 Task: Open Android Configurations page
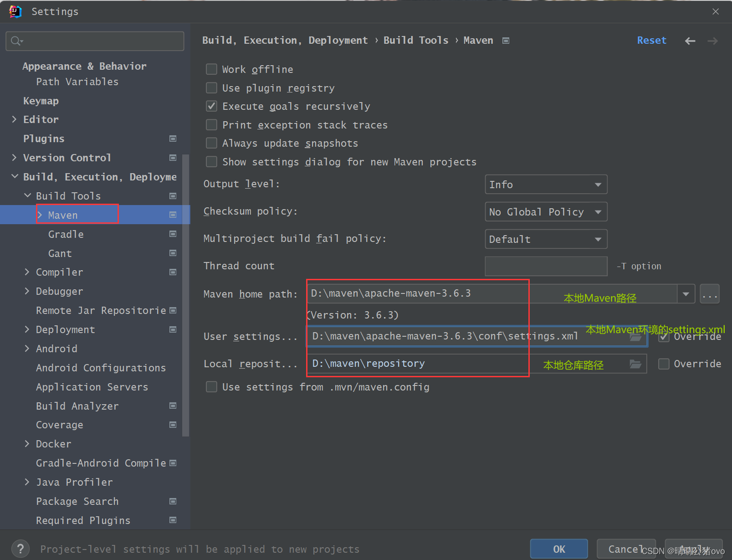pos(101,368)
